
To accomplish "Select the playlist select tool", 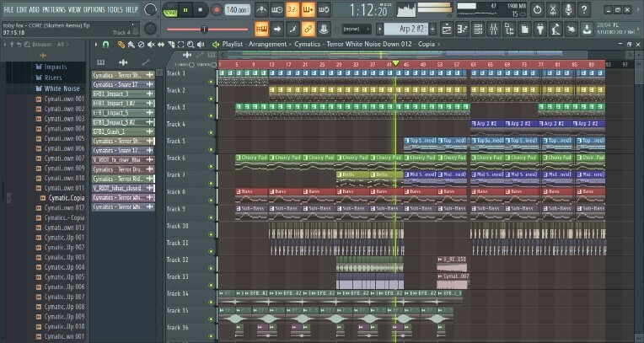I will point(180,45).
